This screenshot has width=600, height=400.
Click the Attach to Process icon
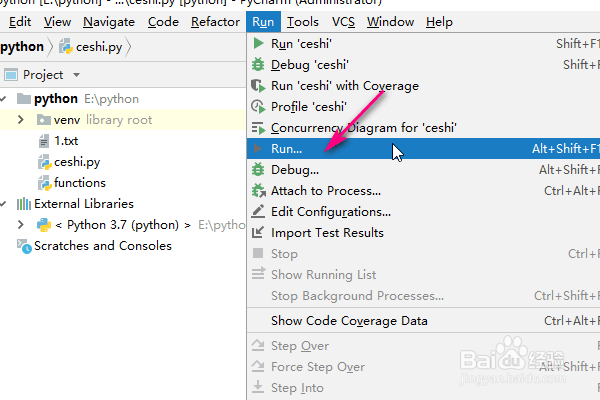[x=259, y=191]
